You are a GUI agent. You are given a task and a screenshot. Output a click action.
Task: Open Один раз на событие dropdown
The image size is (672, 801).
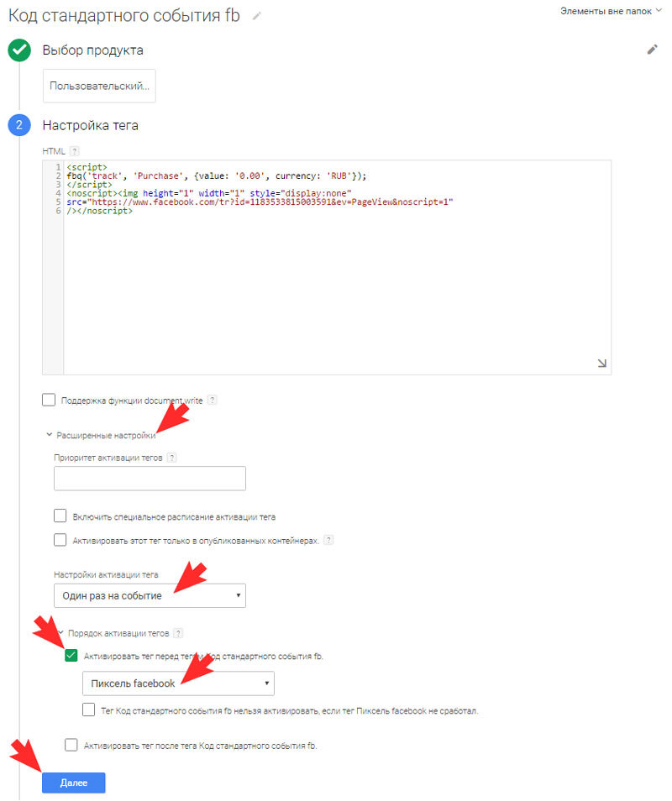(x=150, y=595)
